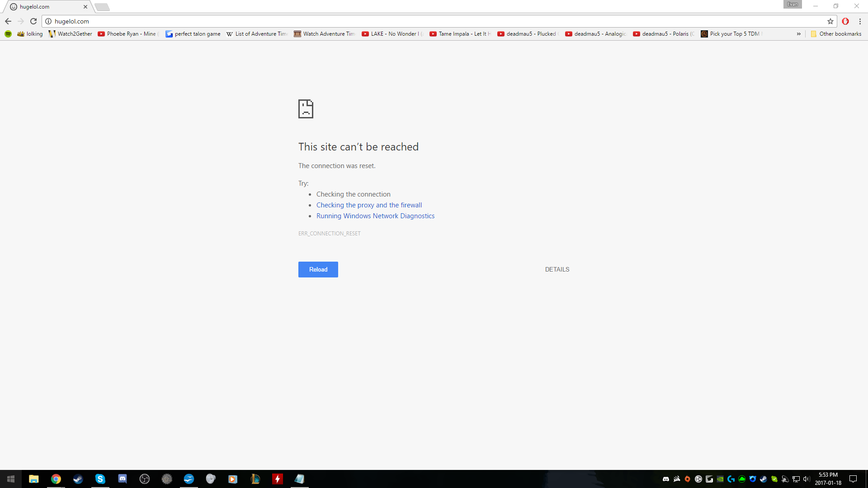This screenshot has width=868, height=488.
Task: Click the Evan profile button
Action: pyautogui.click(x=792, y=5)
